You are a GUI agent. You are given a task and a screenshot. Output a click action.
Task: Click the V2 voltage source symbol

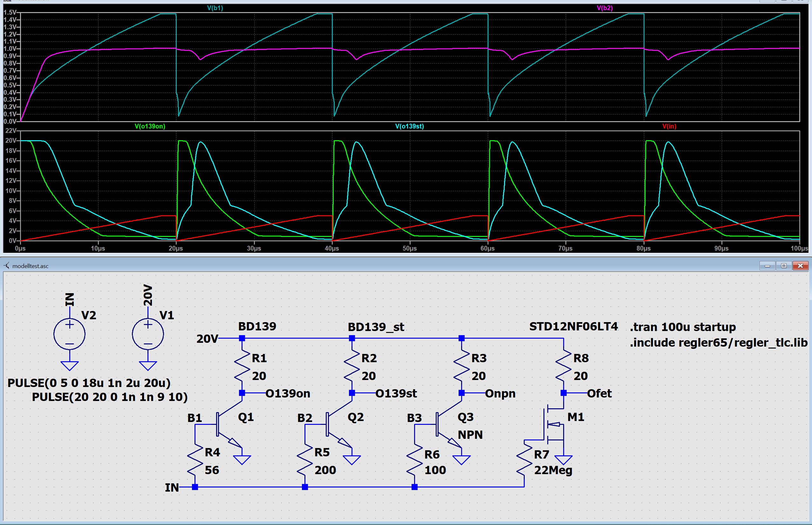(x=70, y=334)
